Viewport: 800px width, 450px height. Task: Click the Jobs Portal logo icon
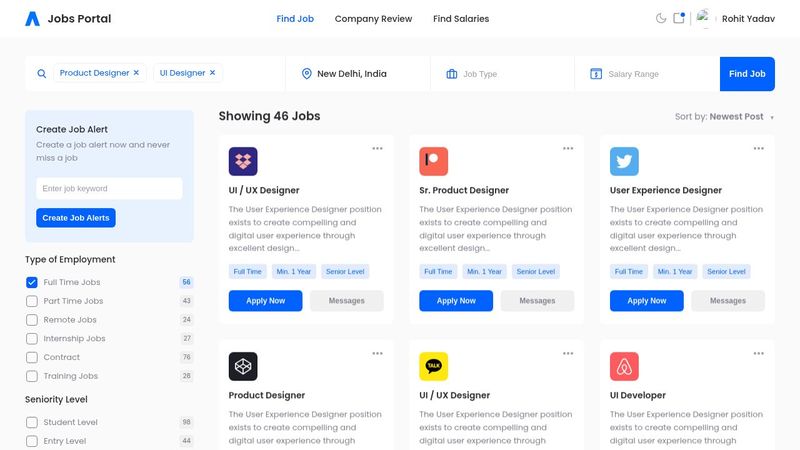click(32, 19)
